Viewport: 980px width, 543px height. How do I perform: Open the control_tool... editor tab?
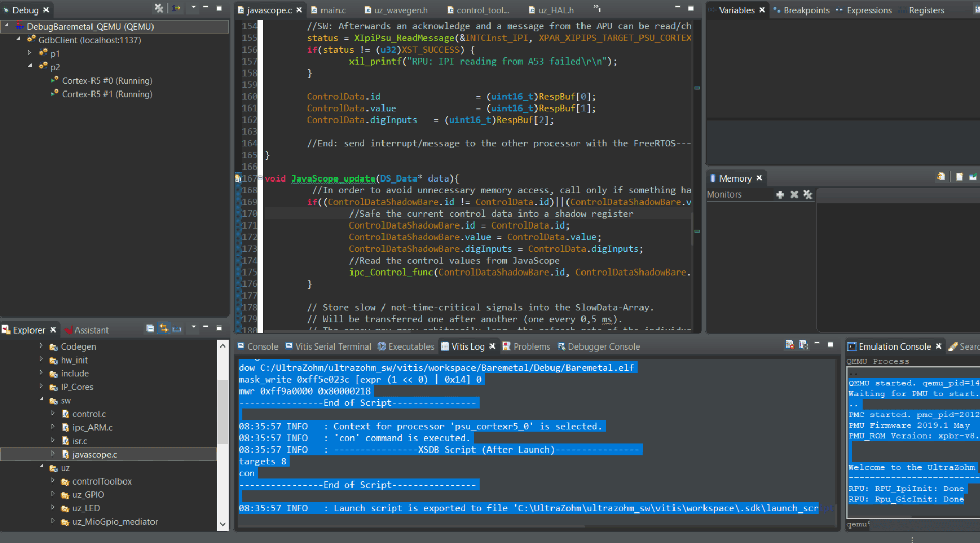478,10
